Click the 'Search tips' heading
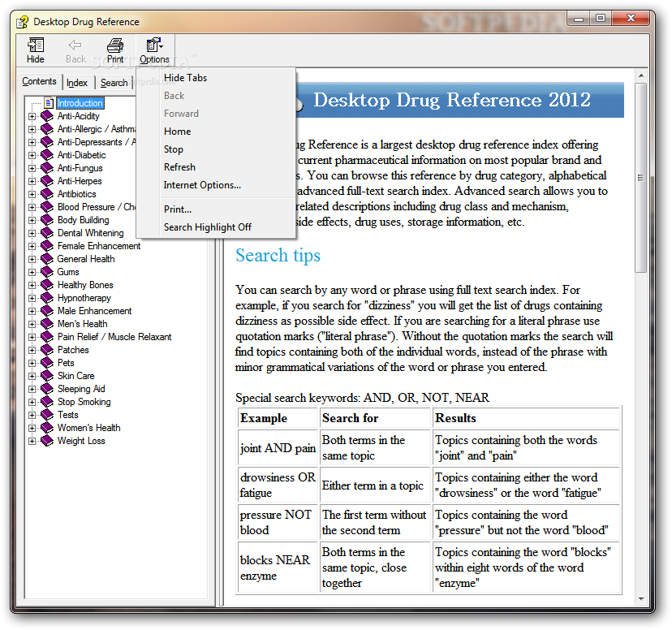This screenshot has width=672, height=630. 278,256
